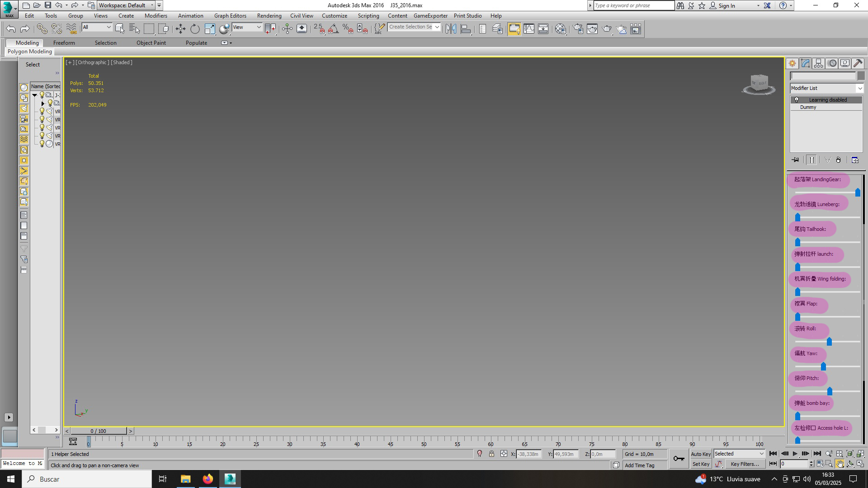Open the Material Editor

point(561,29)
